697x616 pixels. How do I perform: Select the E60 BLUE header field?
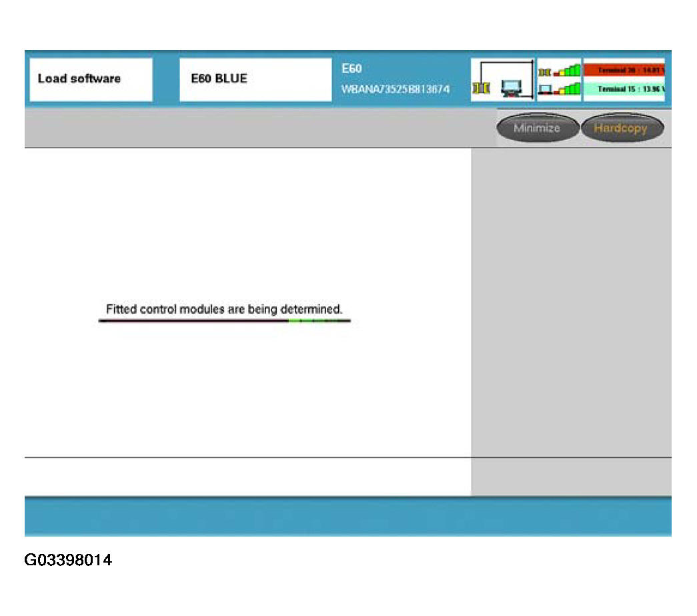255,79
